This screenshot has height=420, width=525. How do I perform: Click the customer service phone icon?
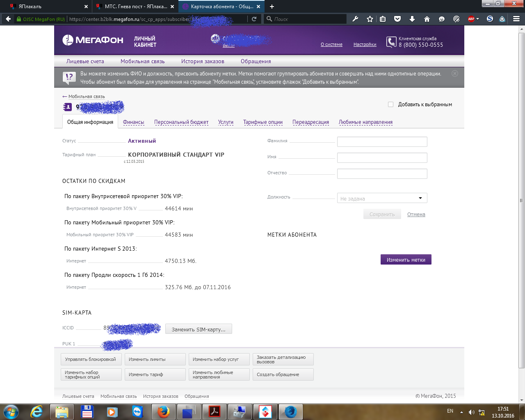click(391, 42)
